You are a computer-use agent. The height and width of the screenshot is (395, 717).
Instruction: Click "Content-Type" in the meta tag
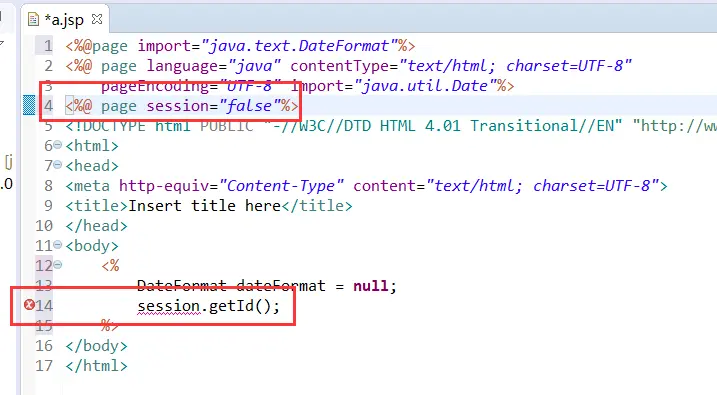(281, 186)
